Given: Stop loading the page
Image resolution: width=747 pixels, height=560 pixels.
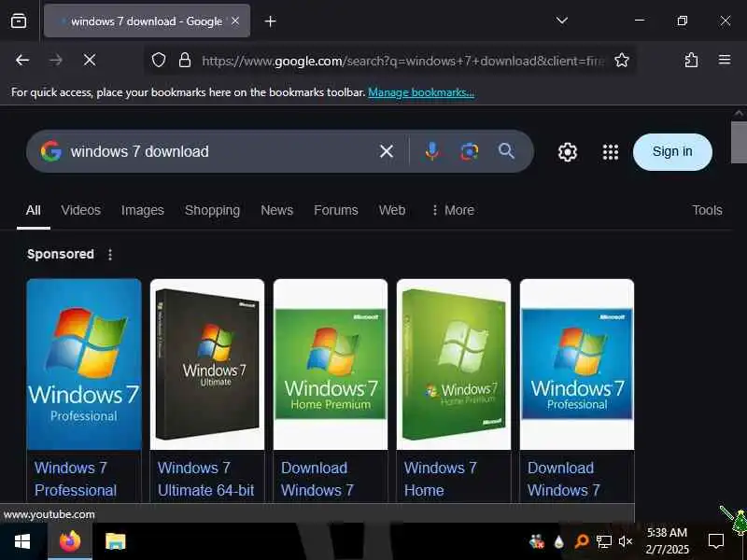Looking at the screenshot, I should (x=89, y=60).
